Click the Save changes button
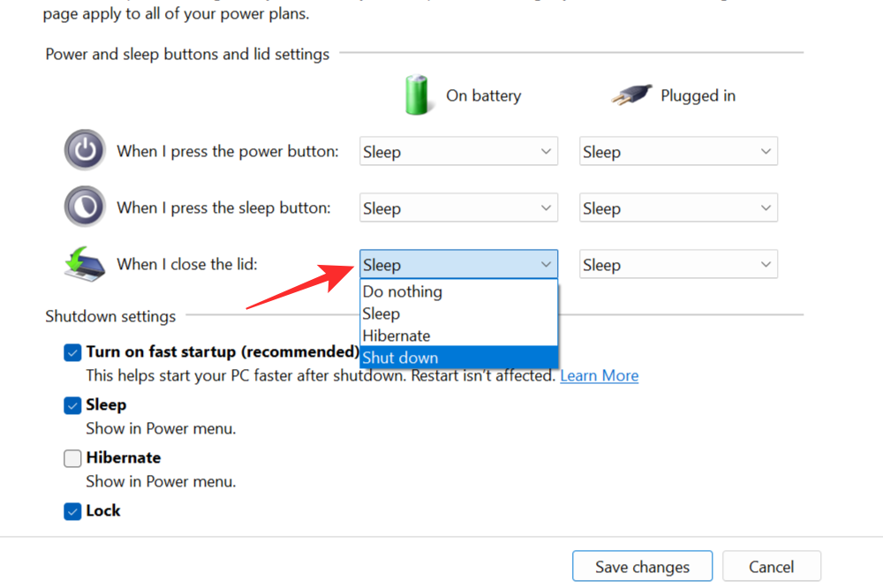The width and height of the screenshot is (883, 588). [x=642, y=567]
